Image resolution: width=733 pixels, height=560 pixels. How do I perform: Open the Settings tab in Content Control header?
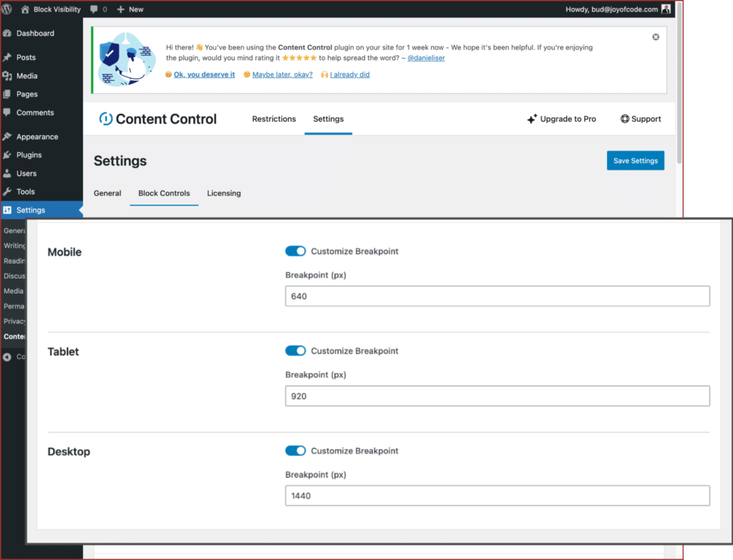[328, 119]
